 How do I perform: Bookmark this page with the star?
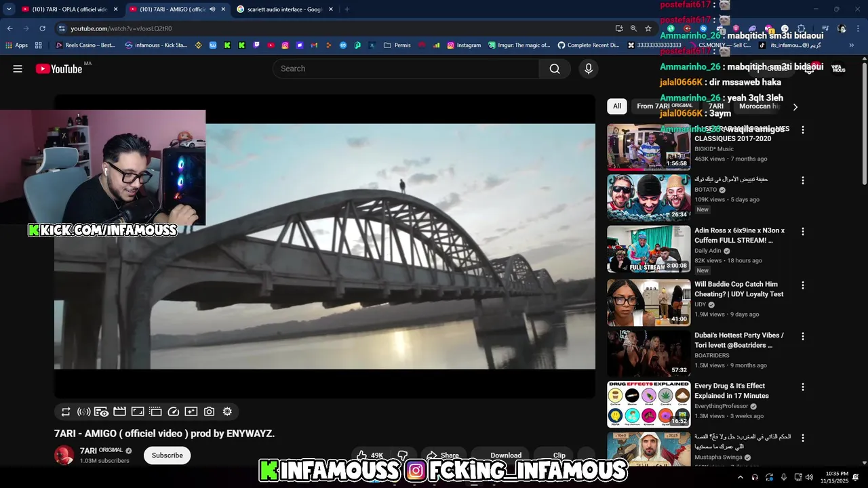(x=648, y=28)
